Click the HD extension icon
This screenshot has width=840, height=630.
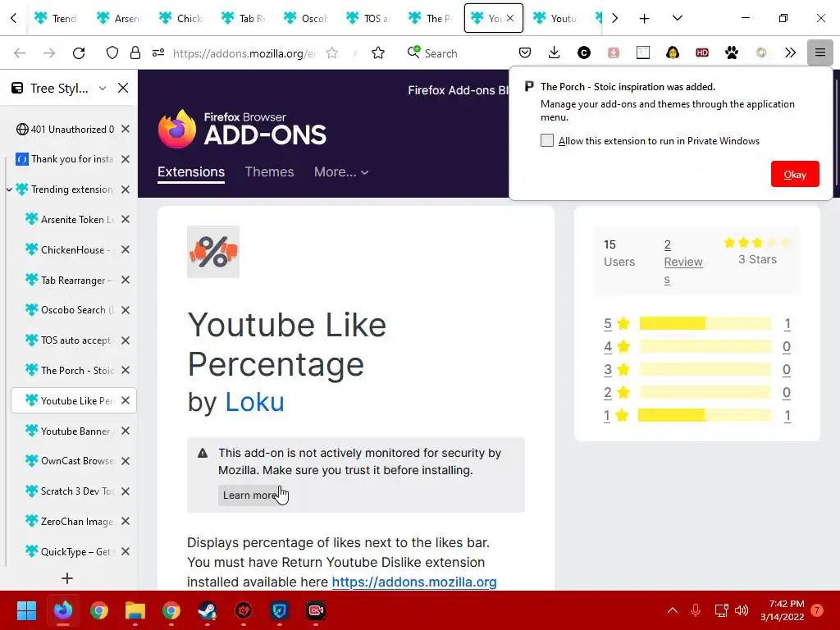coord(702,52)
